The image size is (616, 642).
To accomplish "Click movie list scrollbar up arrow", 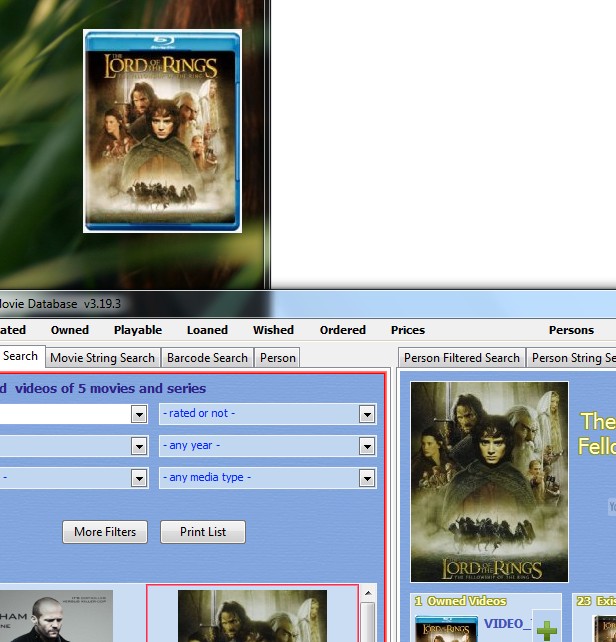I will pos(368,593).
